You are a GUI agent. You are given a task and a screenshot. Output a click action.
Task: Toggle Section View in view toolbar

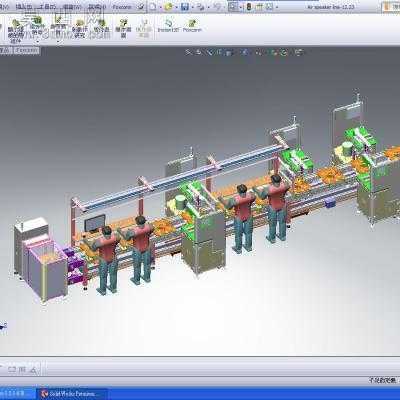coord(219,52)
